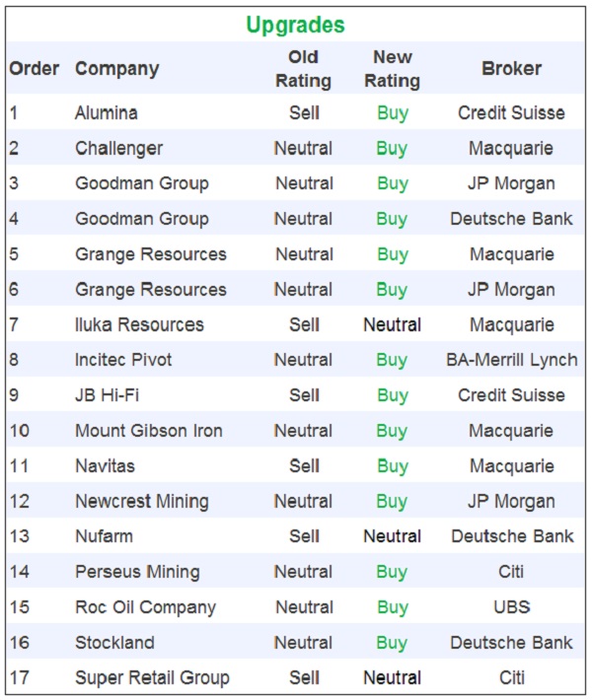This screenshot has width=592, height=700.
Task: Click the Broker column header
Action: (511, 69)
